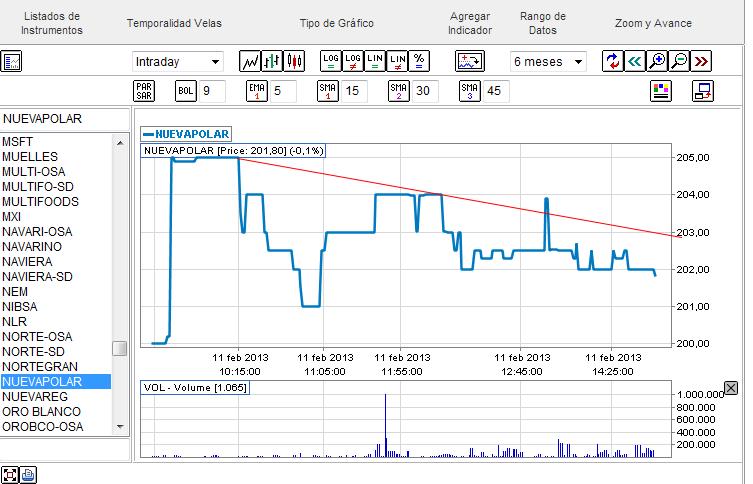The width and height of the screenshot is (753, 484).
Task: Toggle LIN equal scale button
Action: (x=375, y=61)
